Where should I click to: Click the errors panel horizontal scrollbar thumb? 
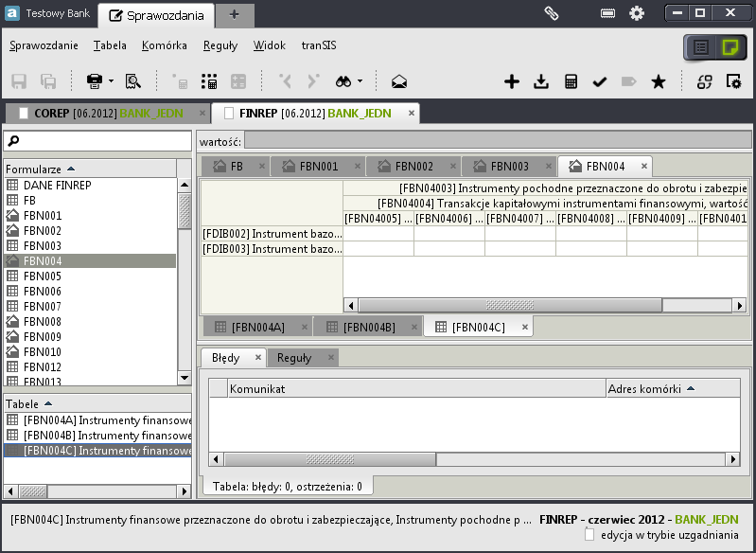(330, 459)
